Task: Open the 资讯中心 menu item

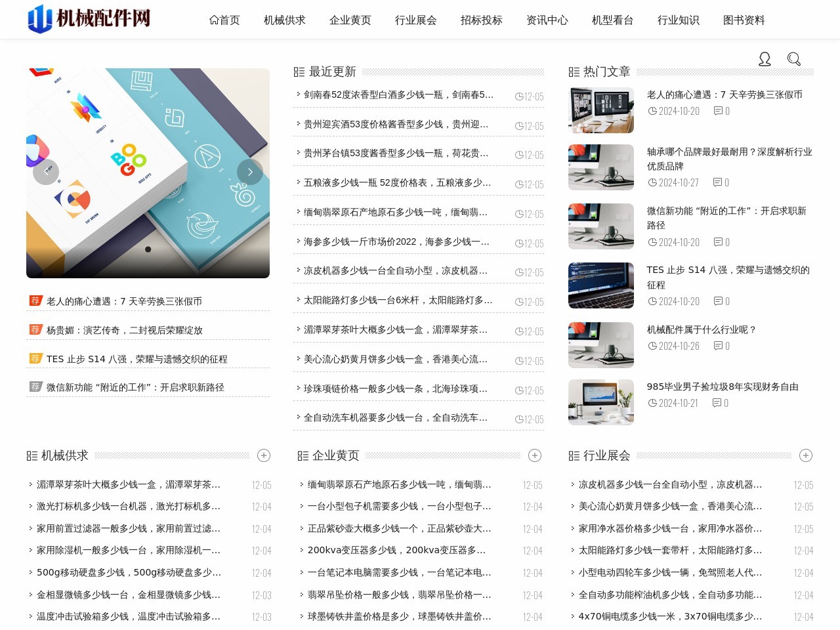Action: [x=546, y=20]
